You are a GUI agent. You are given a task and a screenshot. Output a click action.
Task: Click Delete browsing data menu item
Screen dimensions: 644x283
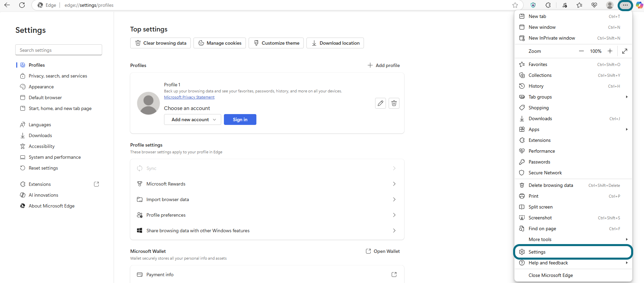pos(573,185)
